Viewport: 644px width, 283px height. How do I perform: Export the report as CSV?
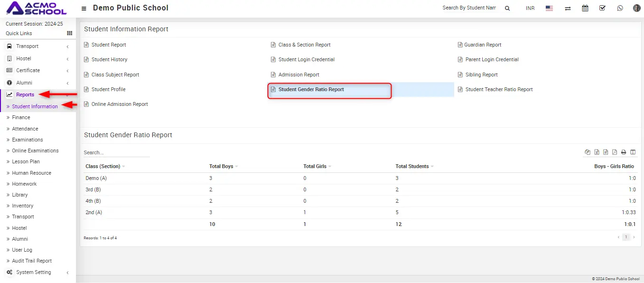[x=606, y=152]
